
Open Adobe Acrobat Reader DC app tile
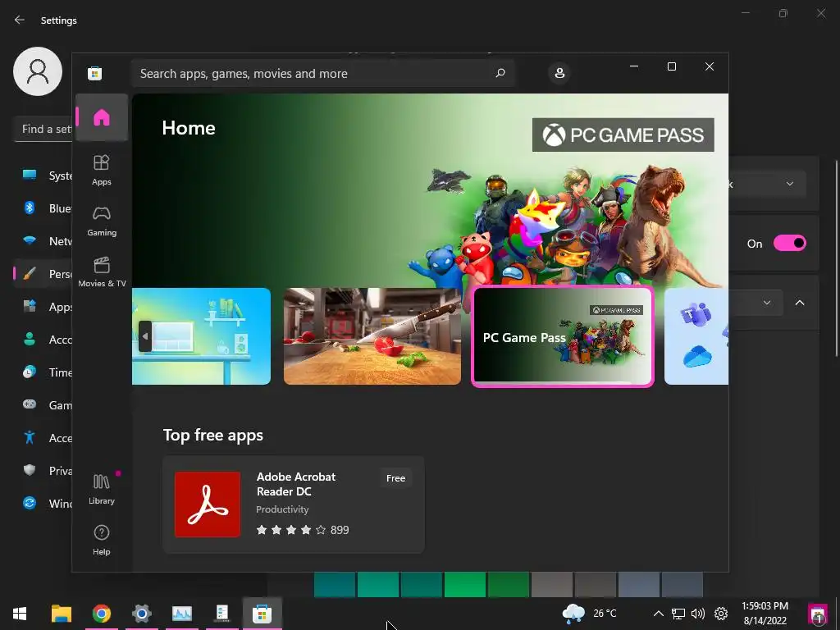tap(294, 504)
